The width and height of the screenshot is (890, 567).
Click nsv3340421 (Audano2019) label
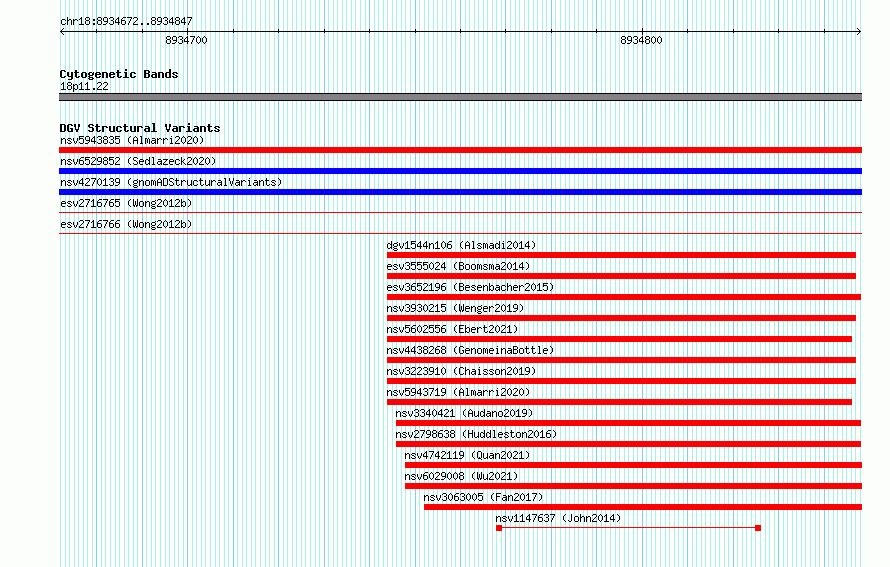click(x=464, y=413)
